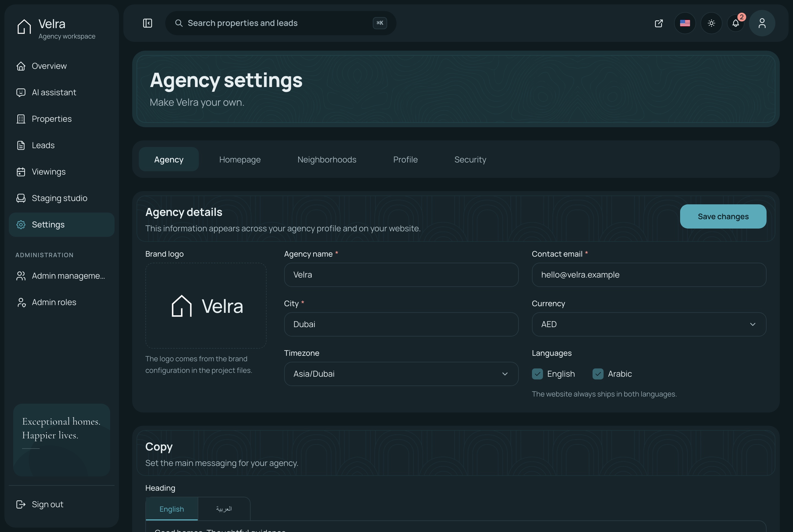
Task: Switch to the Security tab
Action: (470, 159)
